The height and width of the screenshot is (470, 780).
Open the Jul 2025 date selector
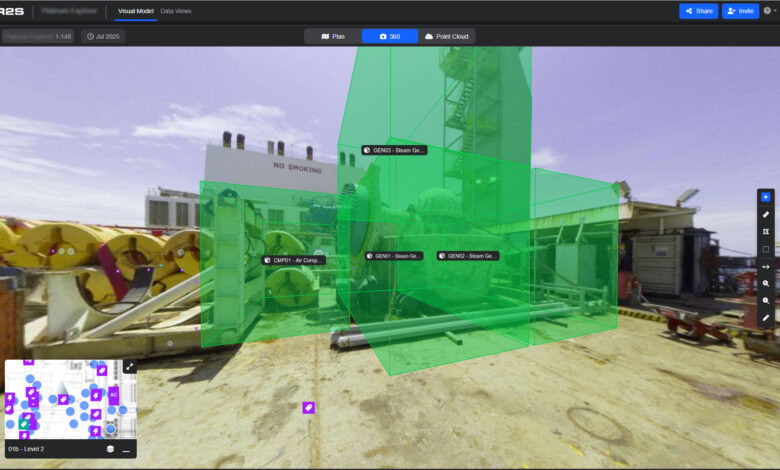click(103, 36)
